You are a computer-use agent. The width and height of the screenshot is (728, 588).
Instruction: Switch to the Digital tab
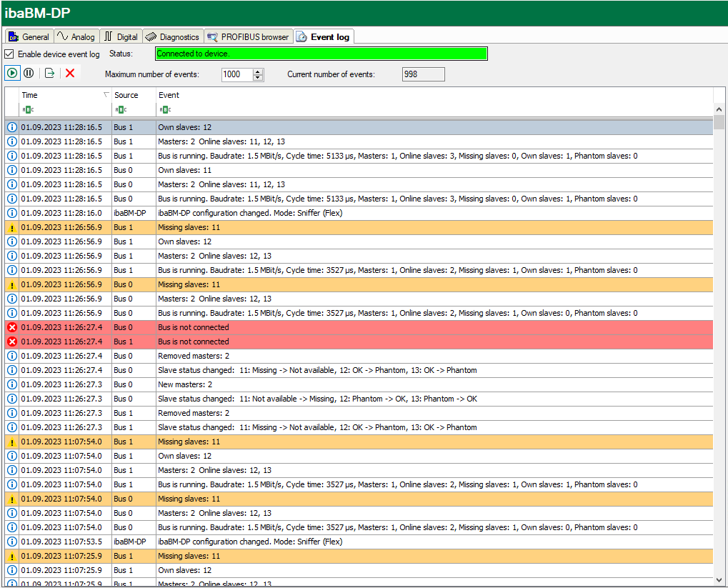[121, 36]
